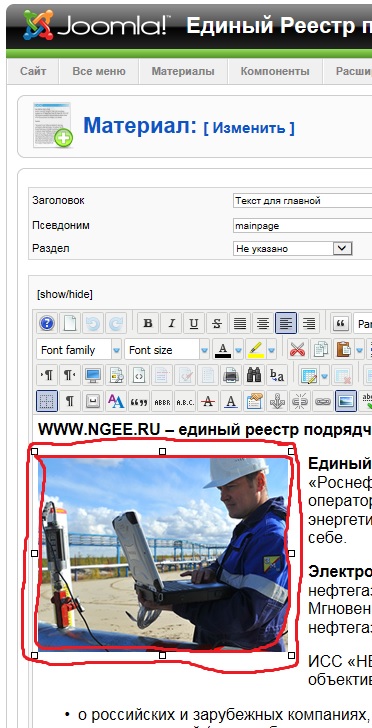Viewport: 372px width, 728px height.
Task: Open table options dropdown arrow
Action: 325,375
